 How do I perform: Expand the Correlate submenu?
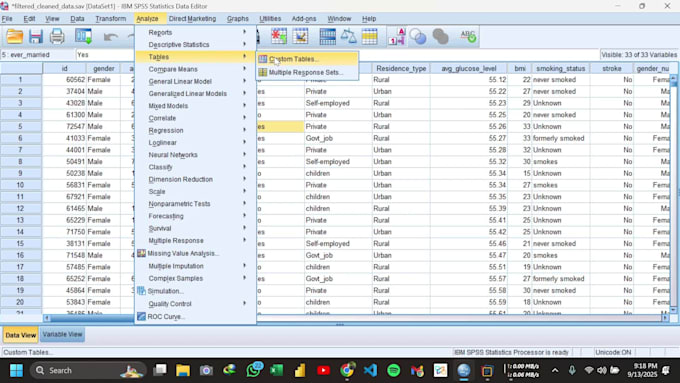[195, 118]
